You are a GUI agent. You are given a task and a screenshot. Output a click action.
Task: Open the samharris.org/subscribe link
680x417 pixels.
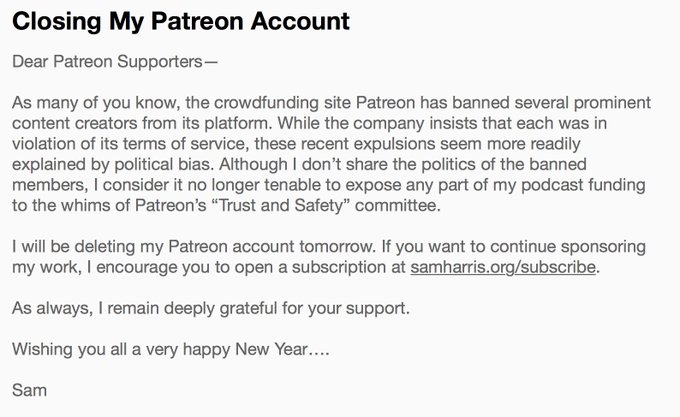503,267
